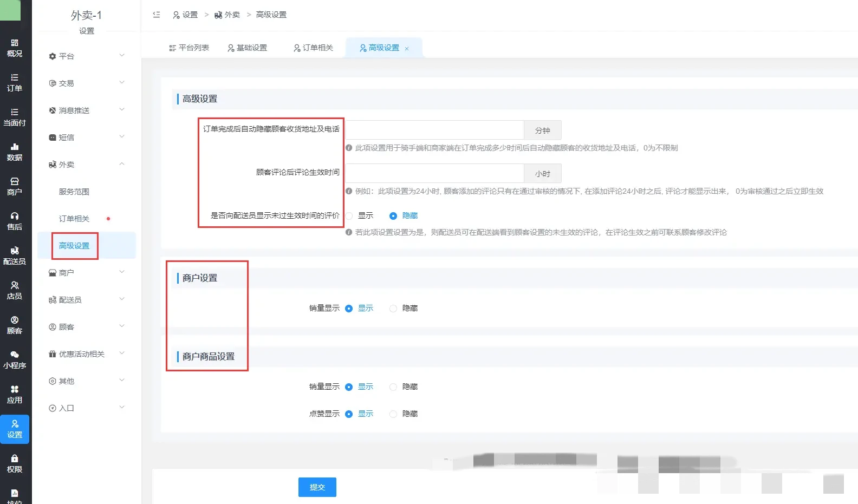Click the review effective hours input field
858x504 pixels.
point(434,173)
